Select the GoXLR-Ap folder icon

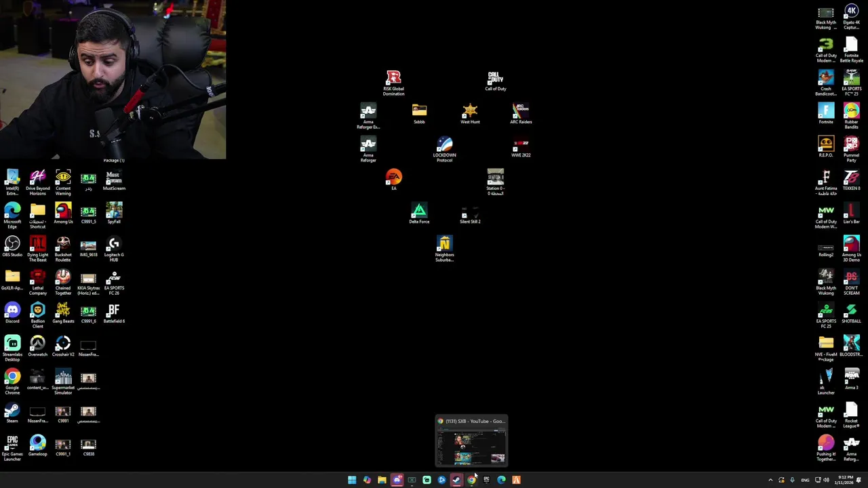click(x=12, y=280)
